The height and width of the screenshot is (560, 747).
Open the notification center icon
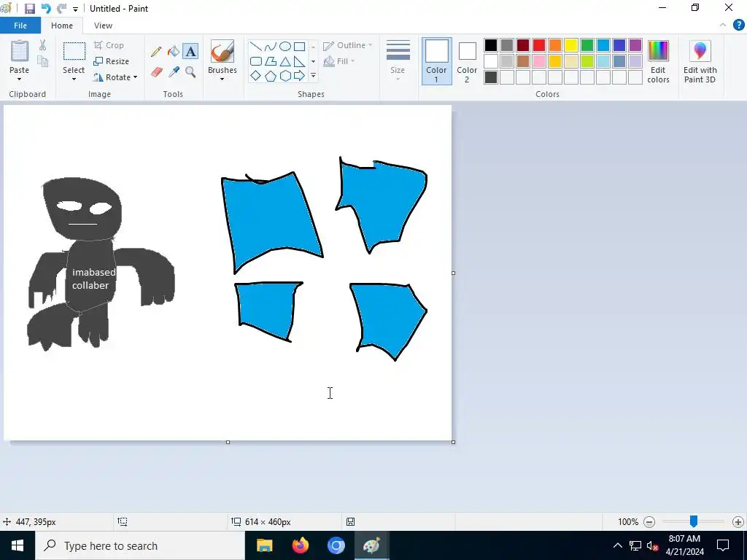[x=723, y=545]
